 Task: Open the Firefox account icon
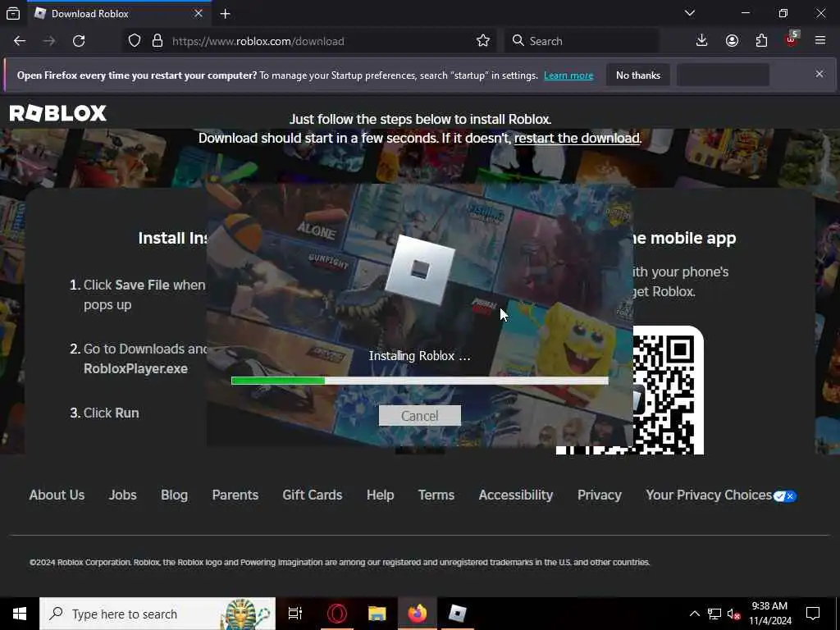tap(732, 41)
